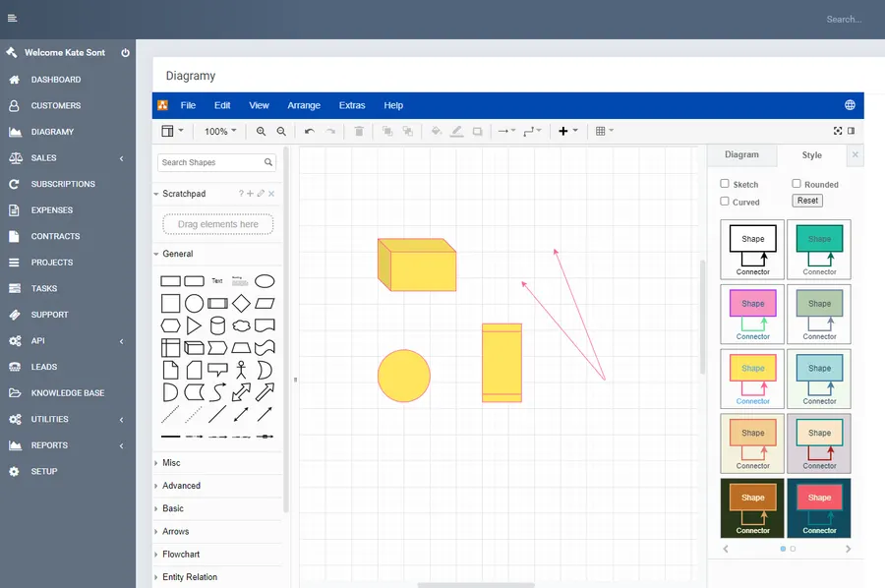Screen dimensions: 885x588
Task: Click the redo arrow icon
Action: (x=330, y=132)
